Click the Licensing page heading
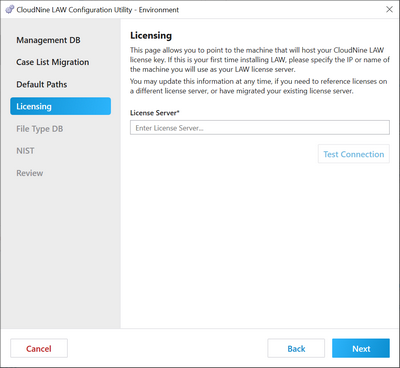Image resolution: width=400 pixels, height=368 pixels. (151, 36)
